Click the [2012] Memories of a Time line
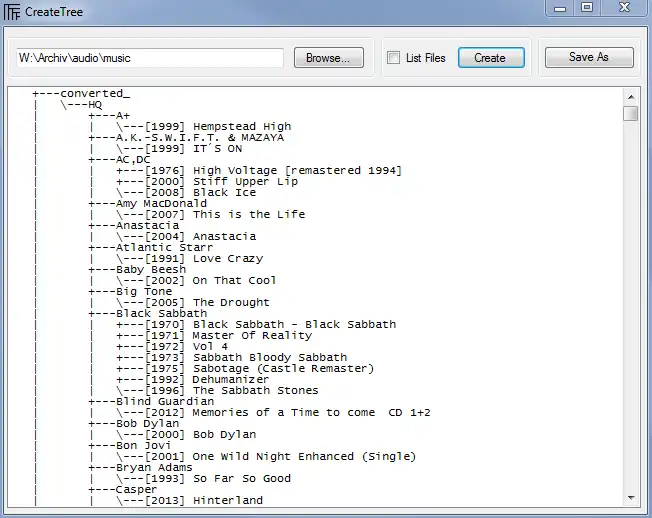This screenshot has width=652, height=518. [274, 413]
